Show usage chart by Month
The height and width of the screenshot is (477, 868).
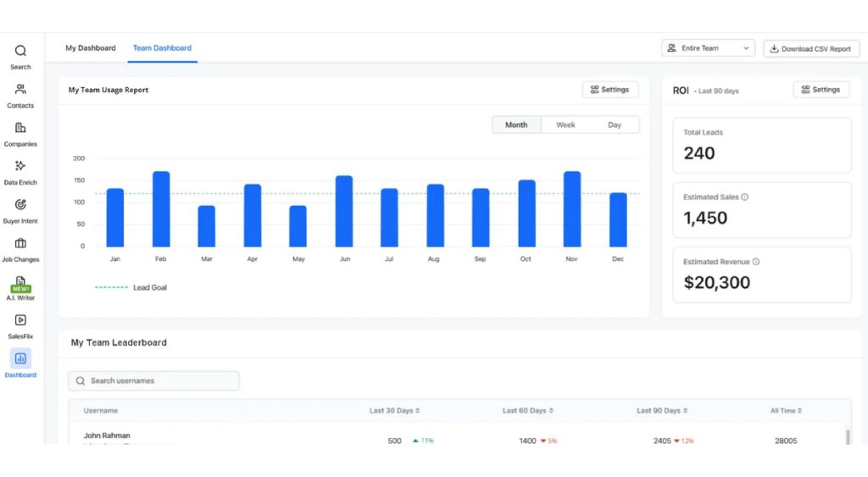[516, 125]
